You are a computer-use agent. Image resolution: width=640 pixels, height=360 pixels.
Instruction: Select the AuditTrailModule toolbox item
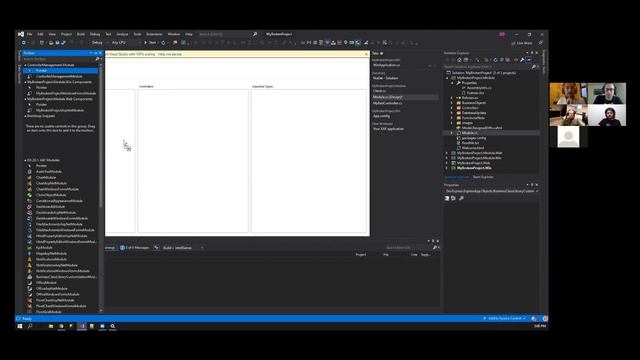49,172
